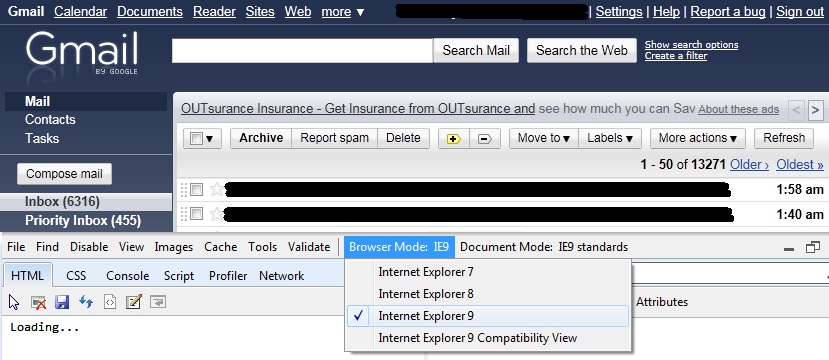Click the yellow mark as important icon
Screen dimensions: 829x360
[x=454, y=139]
